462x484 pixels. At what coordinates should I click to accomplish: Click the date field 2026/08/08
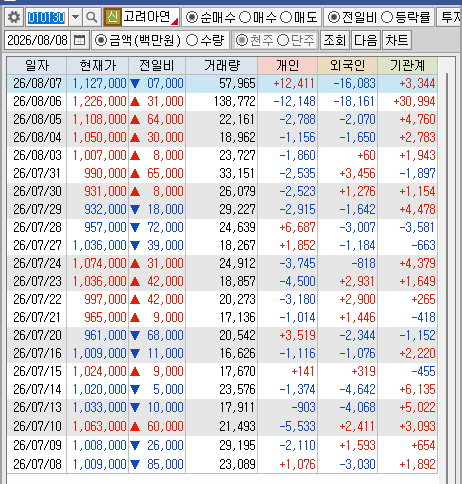37,40
